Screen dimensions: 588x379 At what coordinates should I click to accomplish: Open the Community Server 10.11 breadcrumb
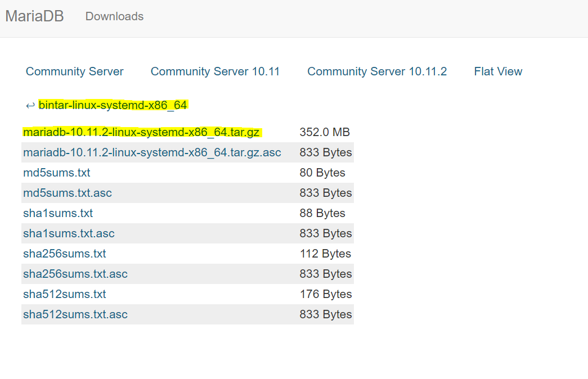point(216,71)
